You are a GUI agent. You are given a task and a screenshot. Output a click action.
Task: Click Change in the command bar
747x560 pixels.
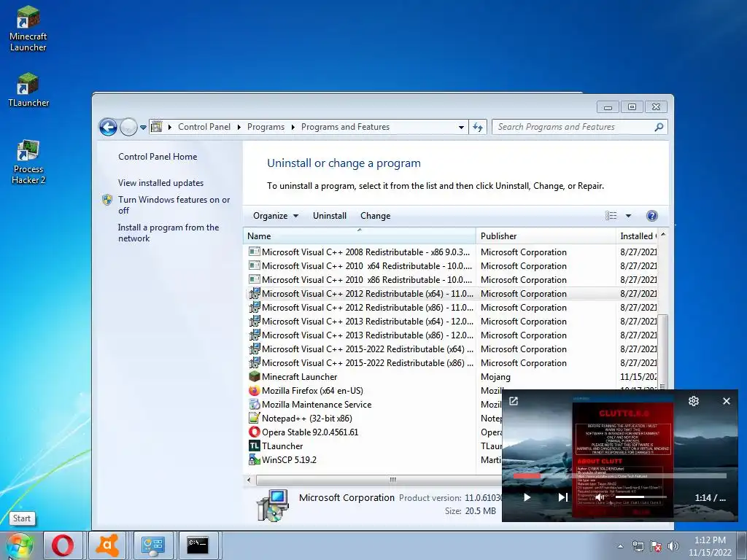[x=375, y=216]
